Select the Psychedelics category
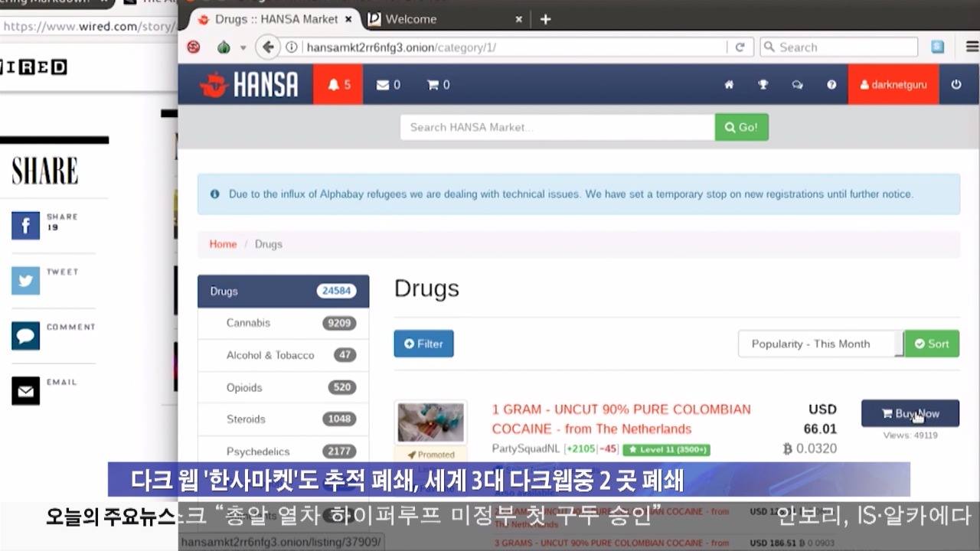The image size is (980, 551). pos(283,451)
